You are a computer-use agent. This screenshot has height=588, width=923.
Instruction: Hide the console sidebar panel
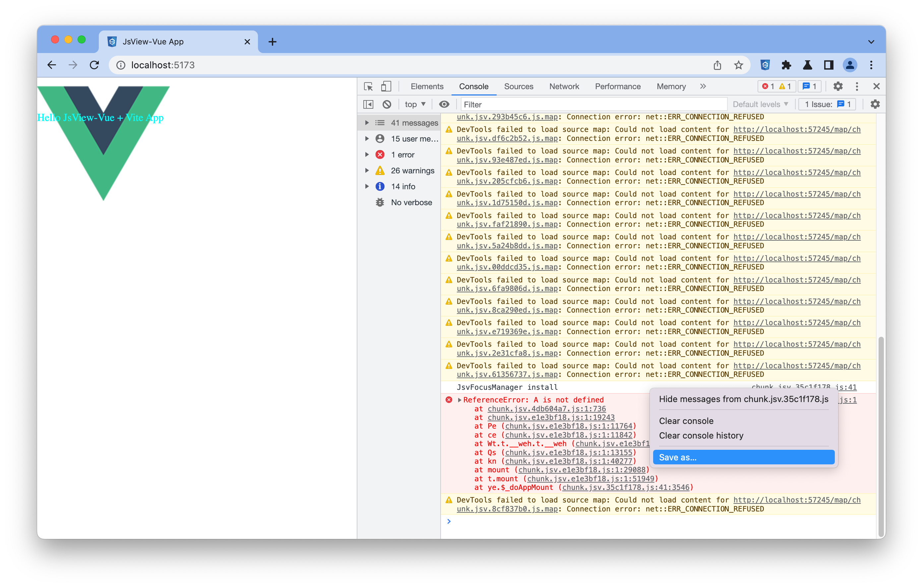click(368, 104)
